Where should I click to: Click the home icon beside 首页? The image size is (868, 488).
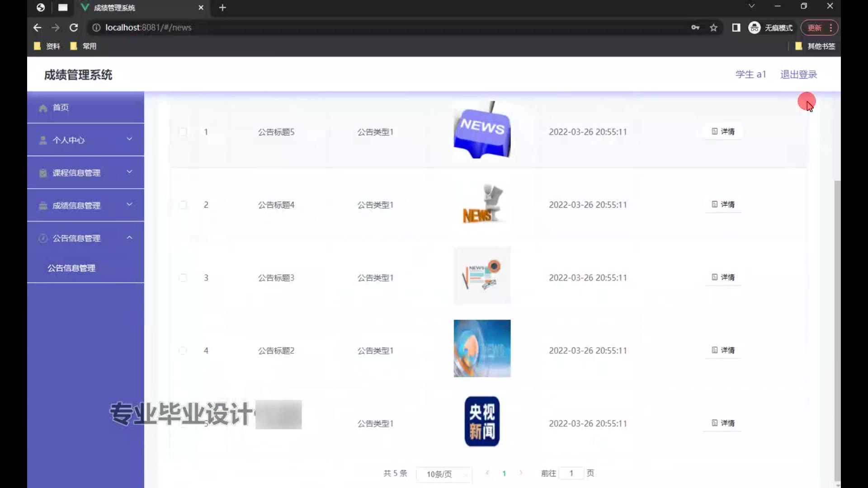point(43,108)
